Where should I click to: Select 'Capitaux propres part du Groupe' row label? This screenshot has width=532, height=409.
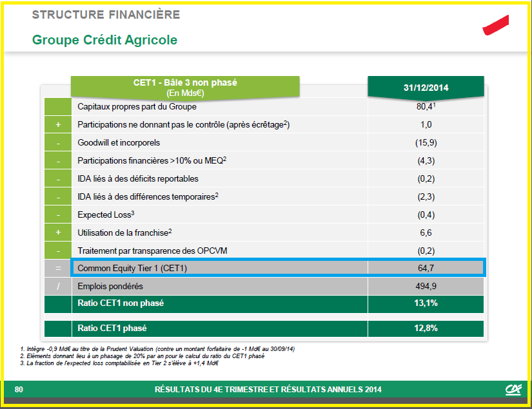point(137,106)
